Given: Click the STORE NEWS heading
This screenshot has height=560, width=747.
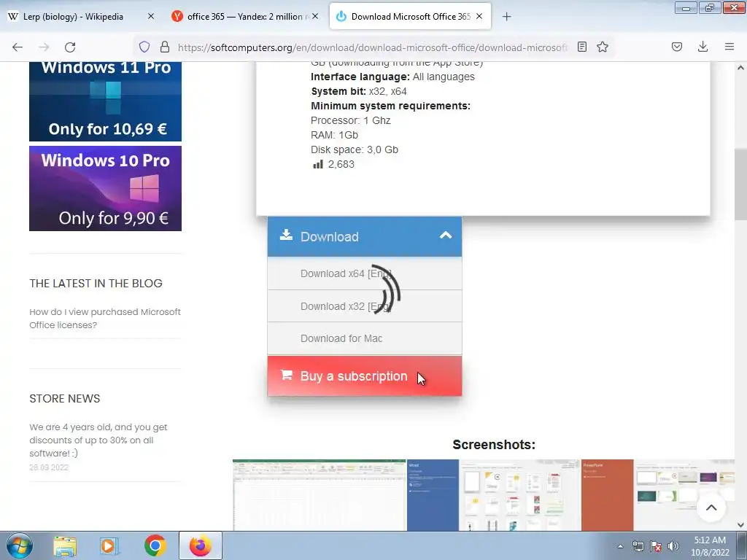Looking at the screenshot, I should tap(65, 399).
